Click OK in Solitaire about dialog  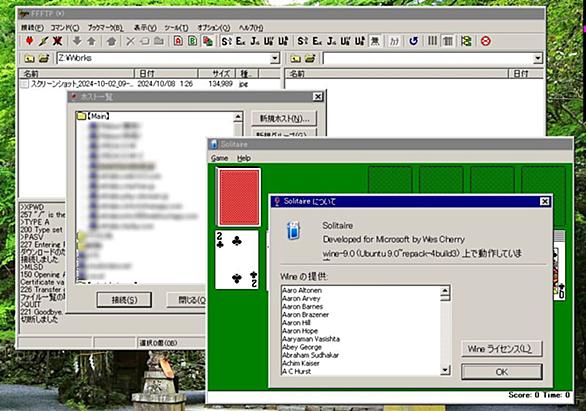(x=502, y=372)
